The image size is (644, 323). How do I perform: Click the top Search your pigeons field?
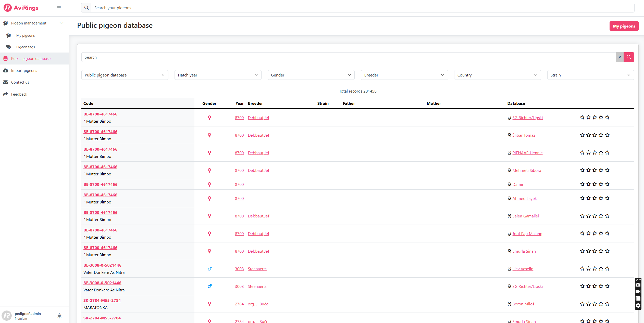tap(357, 8)
